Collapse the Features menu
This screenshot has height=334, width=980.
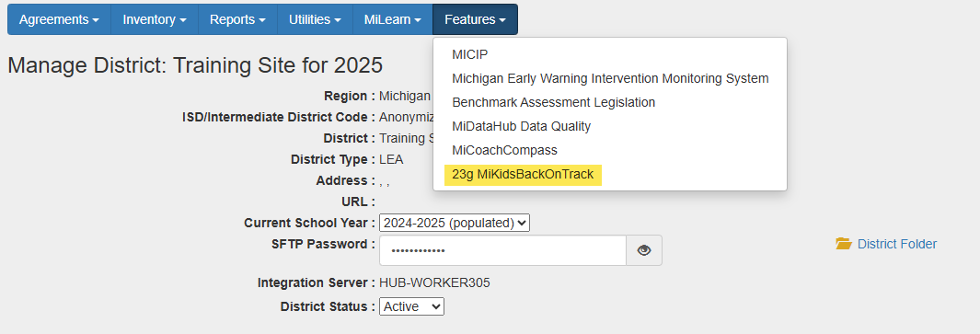click(475, 19)
